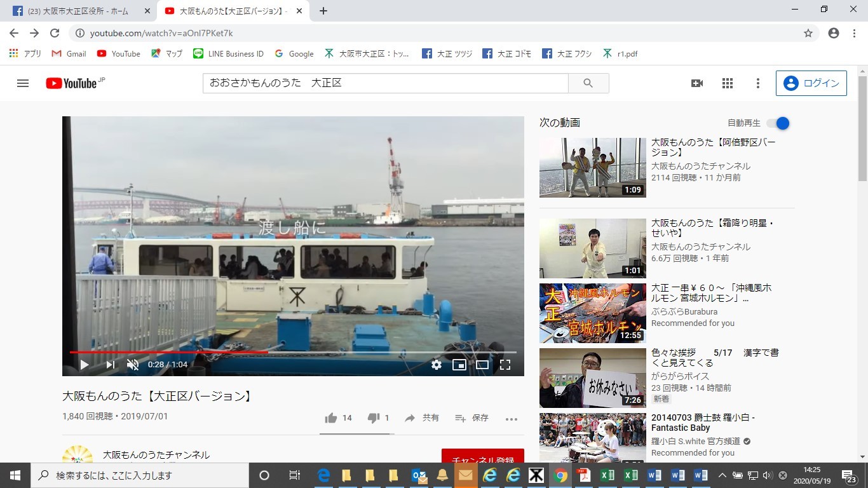Click the settings gear in the video player

(x=436, y=365)
